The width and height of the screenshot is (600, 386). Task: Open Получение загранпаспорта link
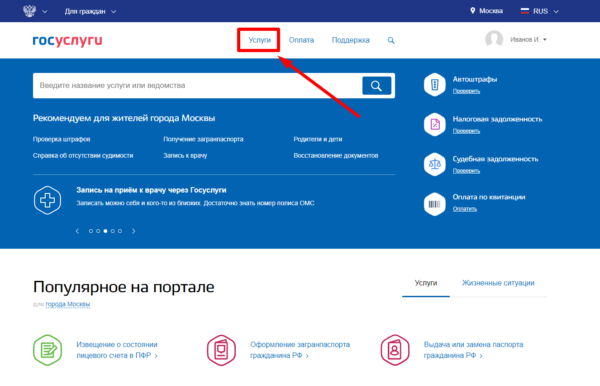203,139
